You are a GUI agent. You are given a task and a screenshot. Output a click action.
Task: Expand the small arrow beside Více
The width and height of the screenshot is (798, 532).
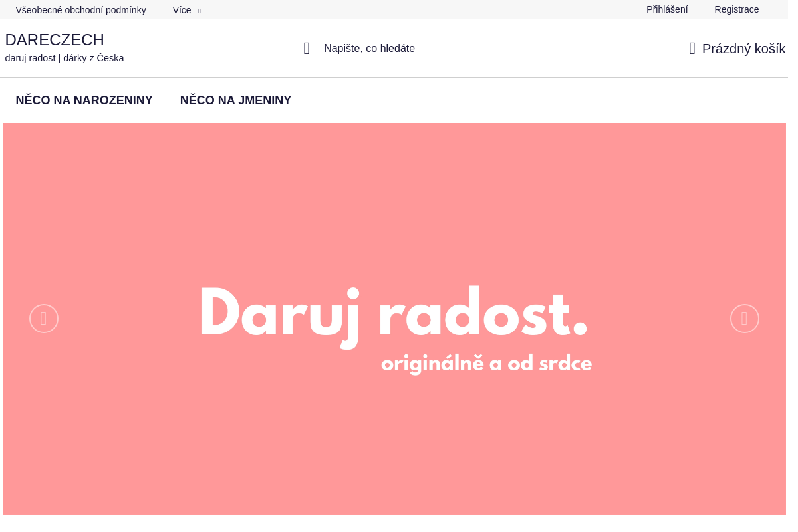tap(199, 11)
